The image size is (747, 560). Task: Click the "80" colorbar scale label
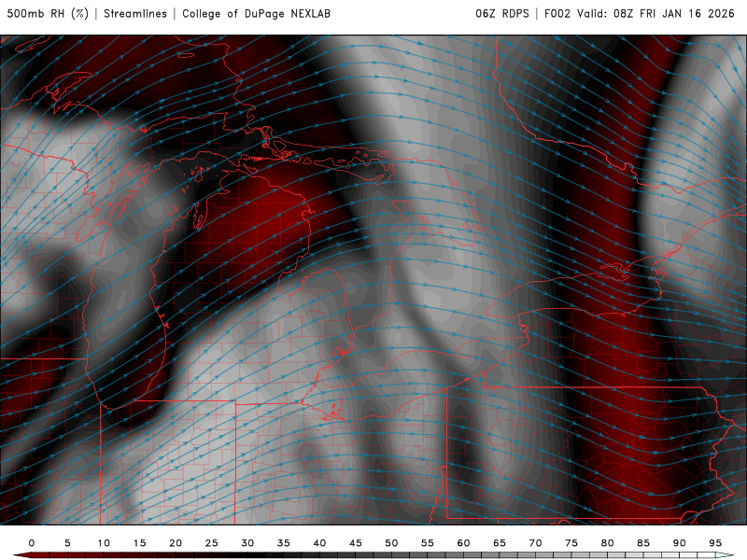coord(608,543)
